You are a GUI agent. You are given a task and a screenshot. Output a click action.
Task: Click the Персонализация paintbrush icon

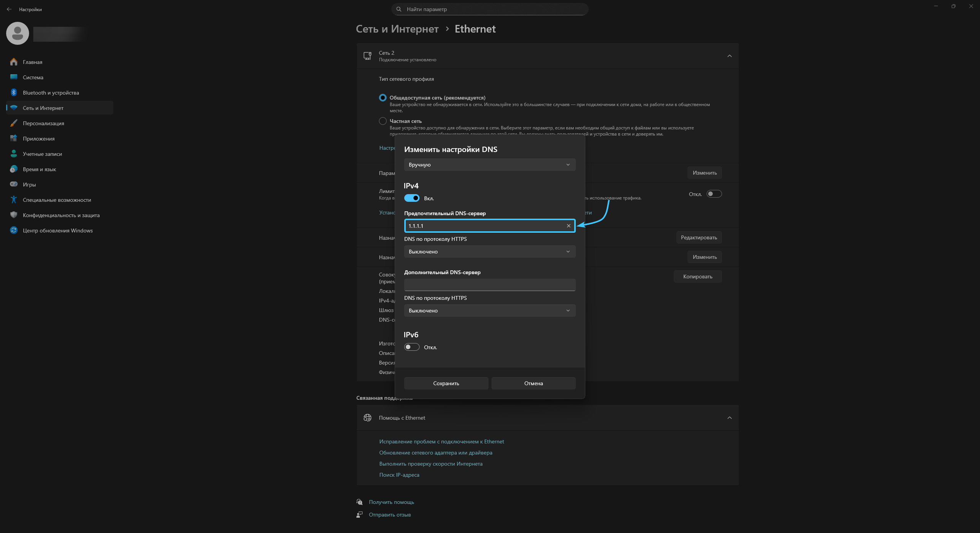pos(14,123)
